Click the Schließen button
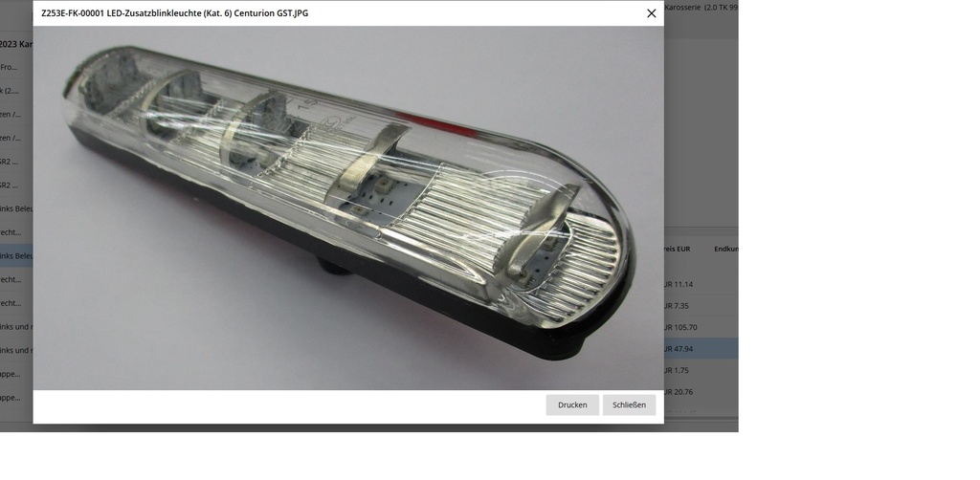This screenshot has width=980, height=480. click(629, 404)
